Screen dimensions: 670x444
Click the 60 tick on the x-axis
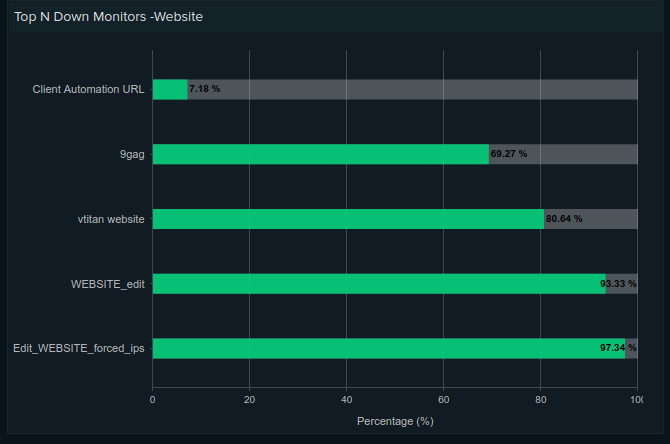tap(443, 399)
